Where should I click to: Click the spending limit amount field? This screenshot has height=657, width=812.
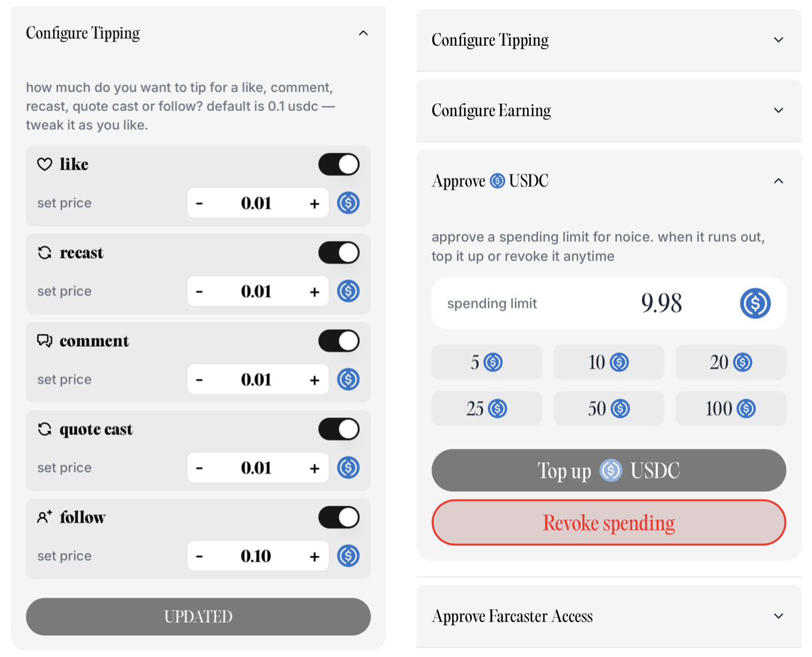pyautogui.click(x=608, y=303)
